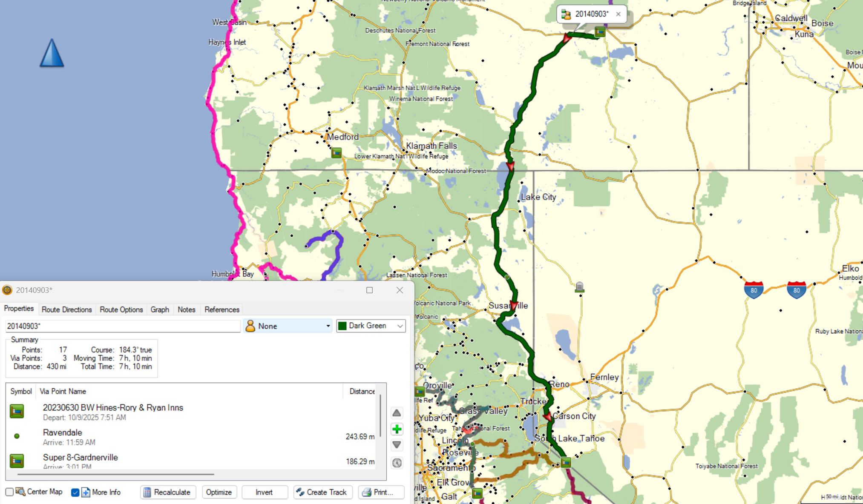This screenshot has width=863, height=504.
Task: Click the green plus add via point icon
Action: click(x=397, y=429)
